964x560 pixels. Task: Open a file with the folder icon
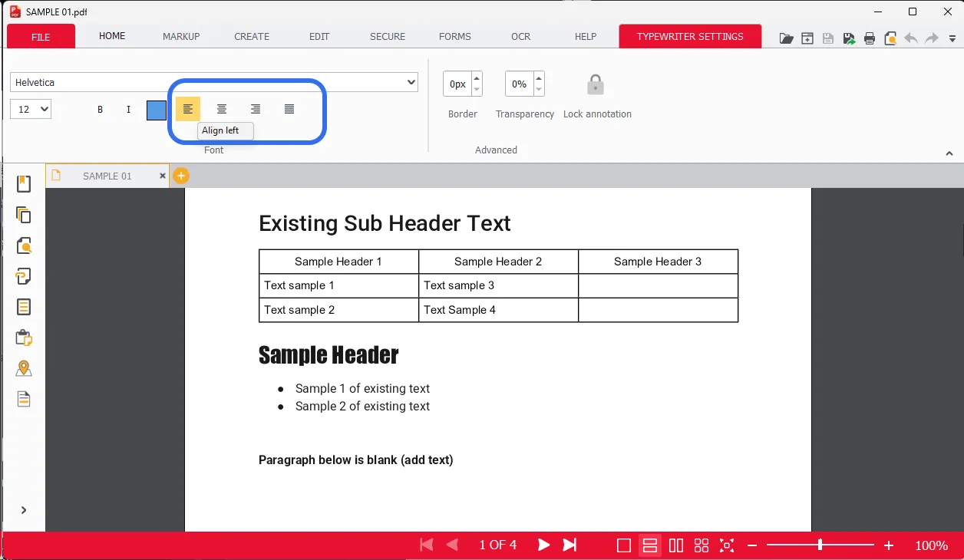tap(786, 38)
